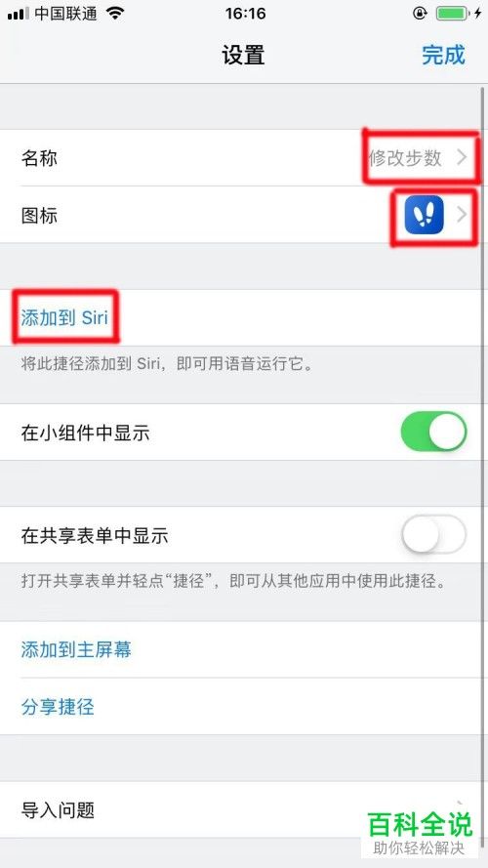Enable the 在共享表单中显示 switch
Viewport: 488px width, 868px height.
pos(433,534)
